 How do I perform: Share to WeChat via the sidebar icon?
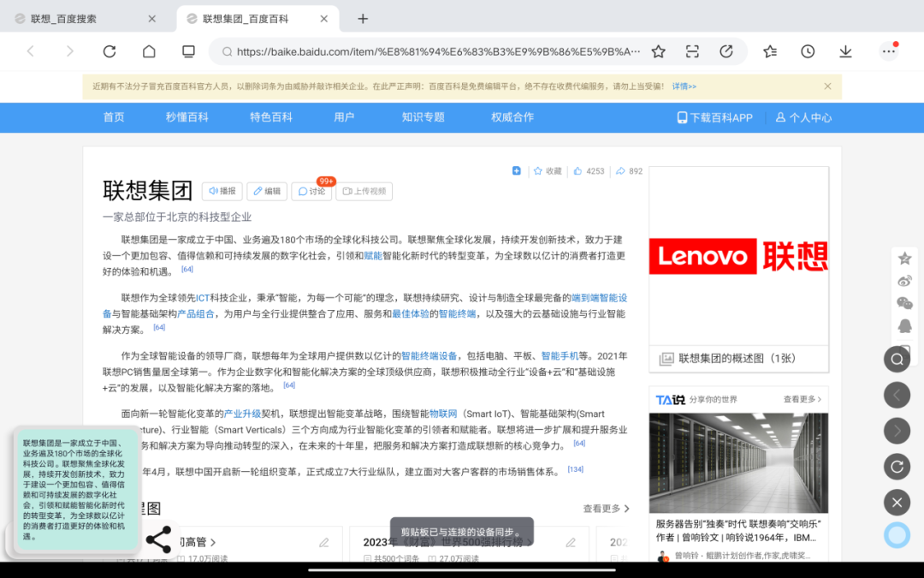(x=904, y=303)
